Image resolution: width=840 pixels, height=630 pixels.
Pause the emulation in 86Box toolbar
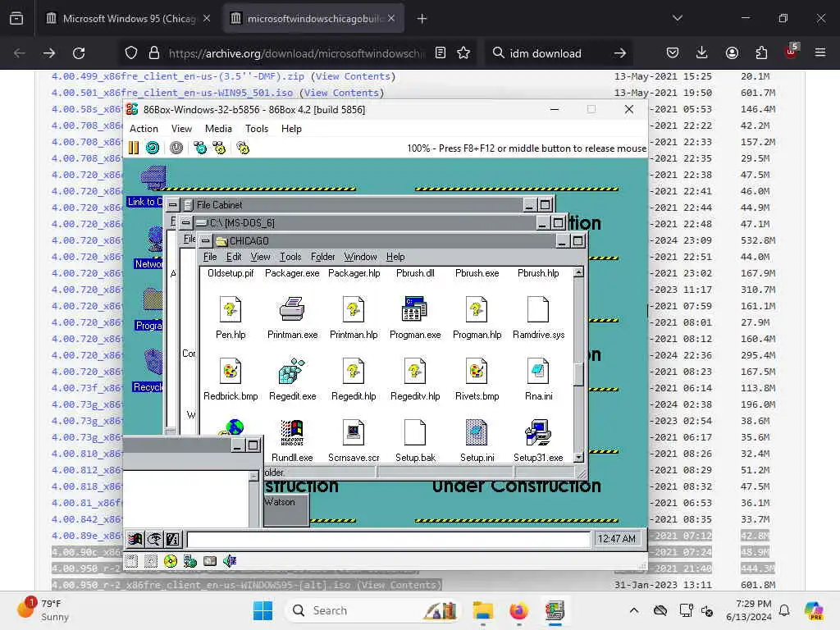click(x=134, y=148)
